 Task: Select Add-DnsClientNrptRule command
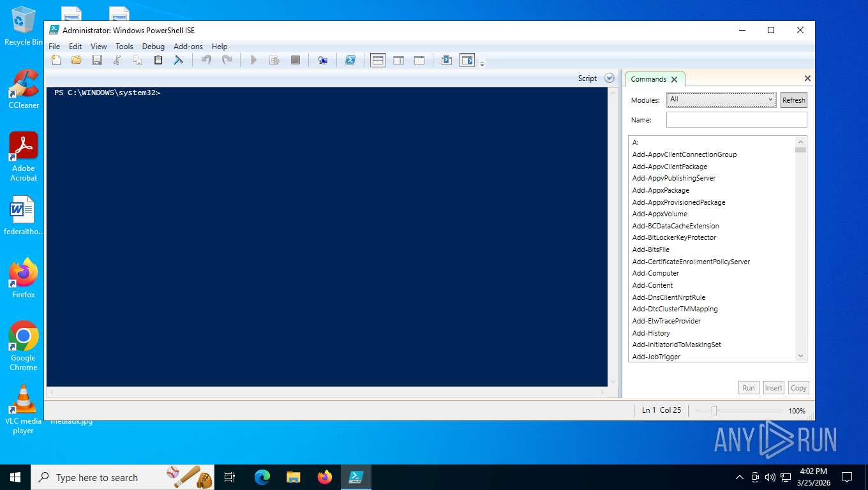tap(669, 297)
